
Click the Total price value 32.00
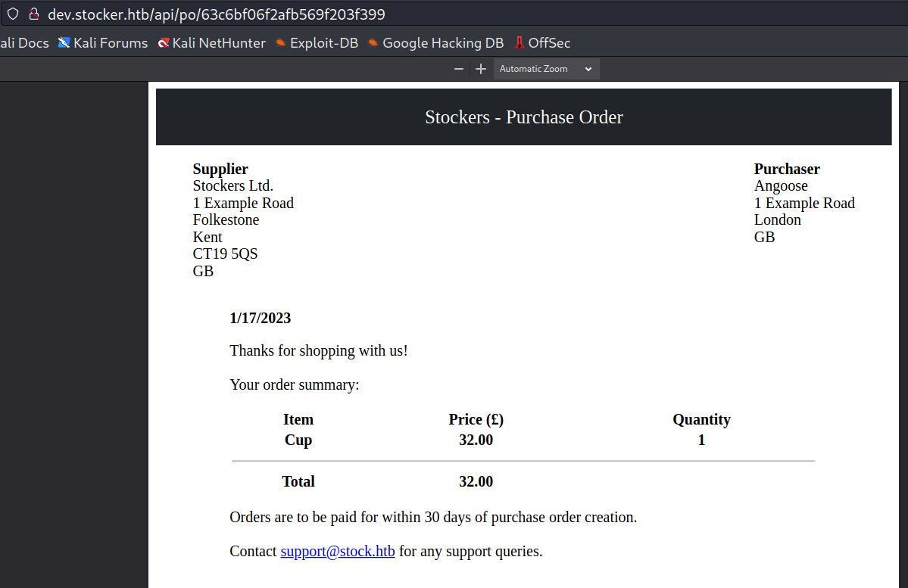[476, 481]
